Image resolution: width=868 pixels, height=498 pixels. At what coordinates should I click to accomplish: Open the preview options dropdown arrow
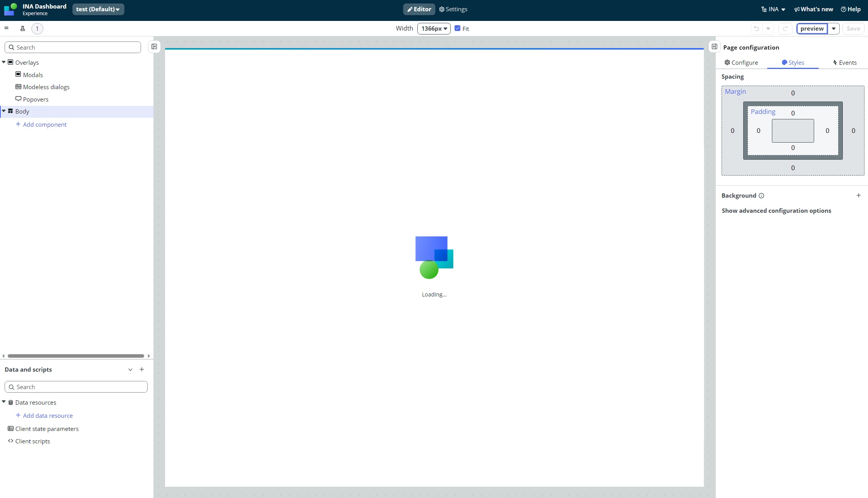click(x=834, y=28)
